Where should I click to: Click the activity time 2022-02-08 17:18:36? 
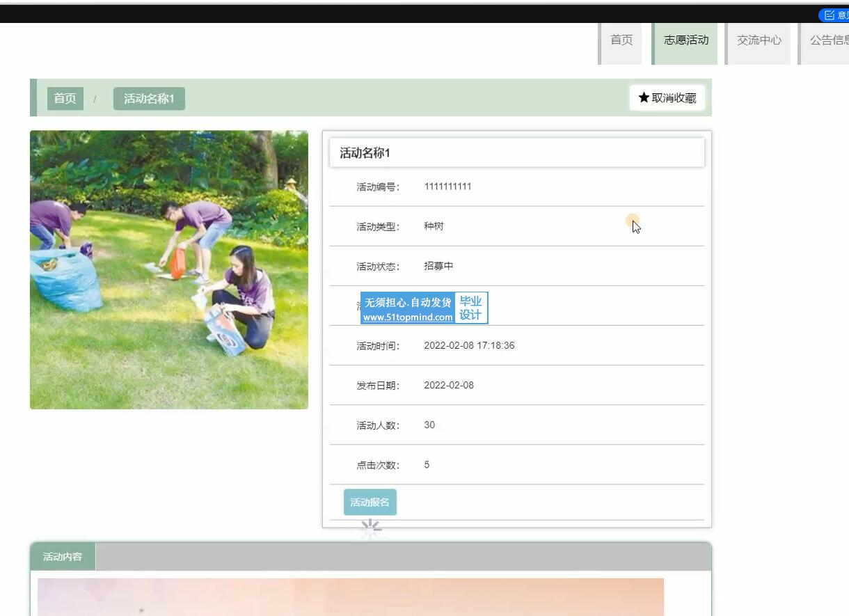[469, 345]
